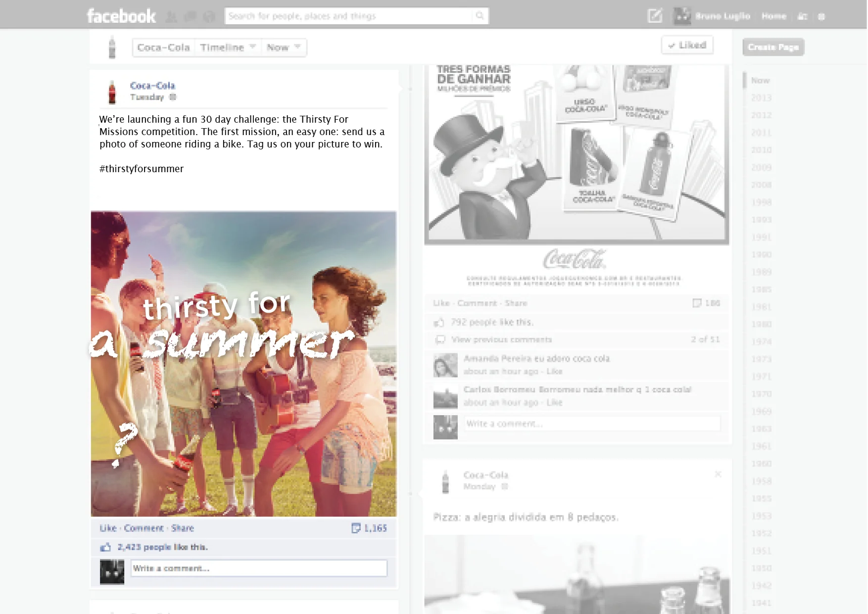868x614 pixels.
Task: Open privacy shortcuts lock icon in header
Action: click(x=803, y=16)
